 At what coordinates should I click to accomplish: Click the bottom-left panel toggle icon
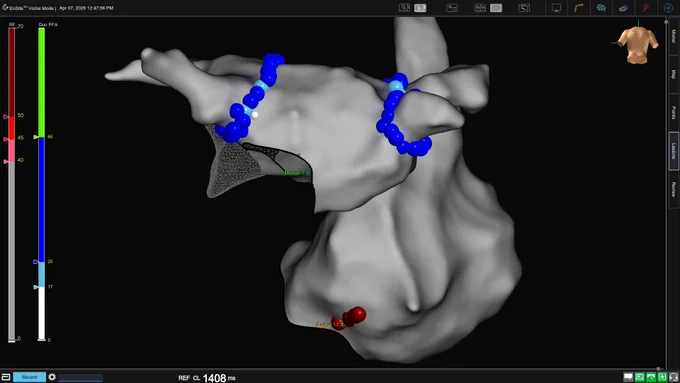(x=6, y=377)
